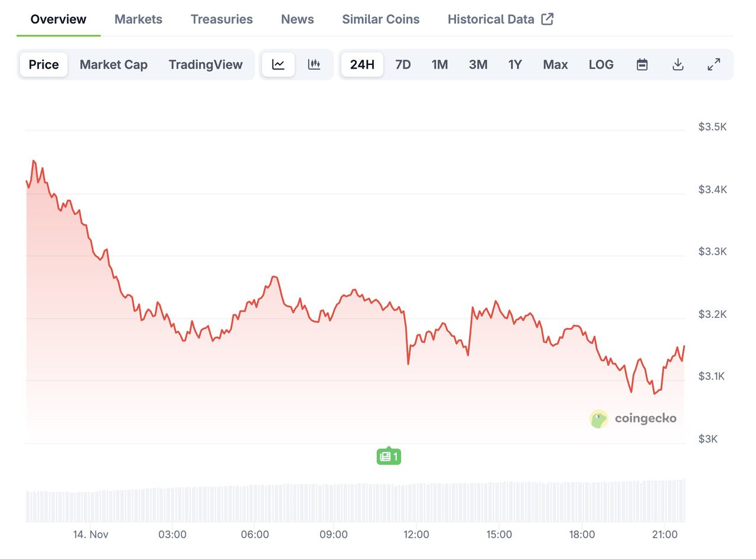The image size is (756, 559).
Task: Set time range to 7D
Action: pyautogui.click(x=403, y=64)
